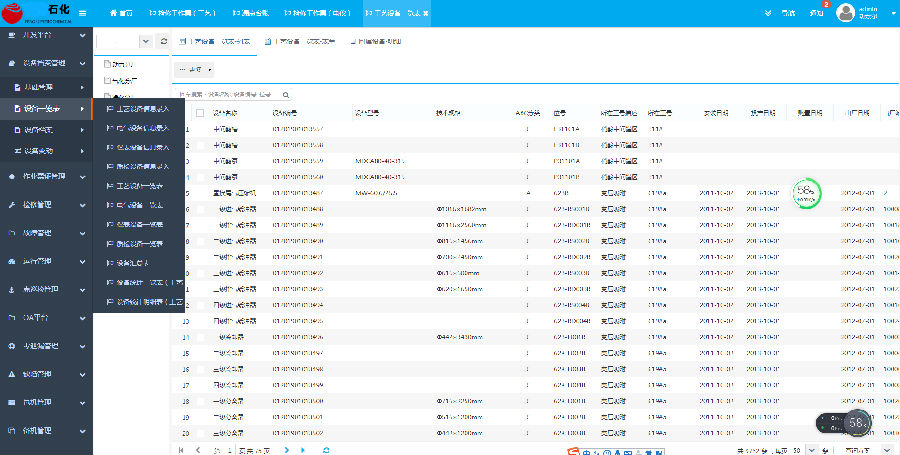Expand the bottom-most sidebar item chevron

pos(83,431)
